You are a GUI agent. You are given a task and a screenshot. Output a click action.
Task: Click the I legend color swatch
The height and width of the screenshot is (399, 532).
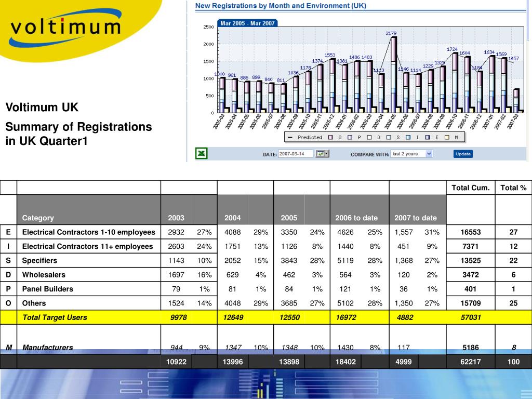408,137
